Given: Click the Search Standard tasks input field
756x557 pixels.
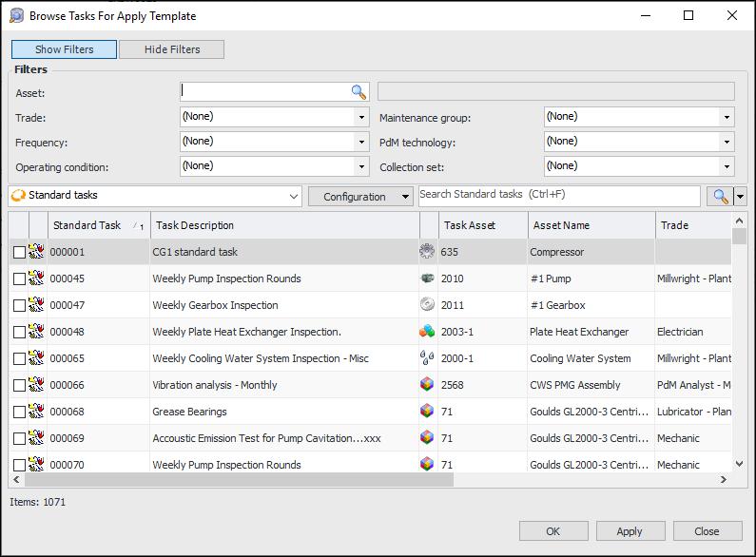Looking at the screenshot, I should click(x=559, y=195).
